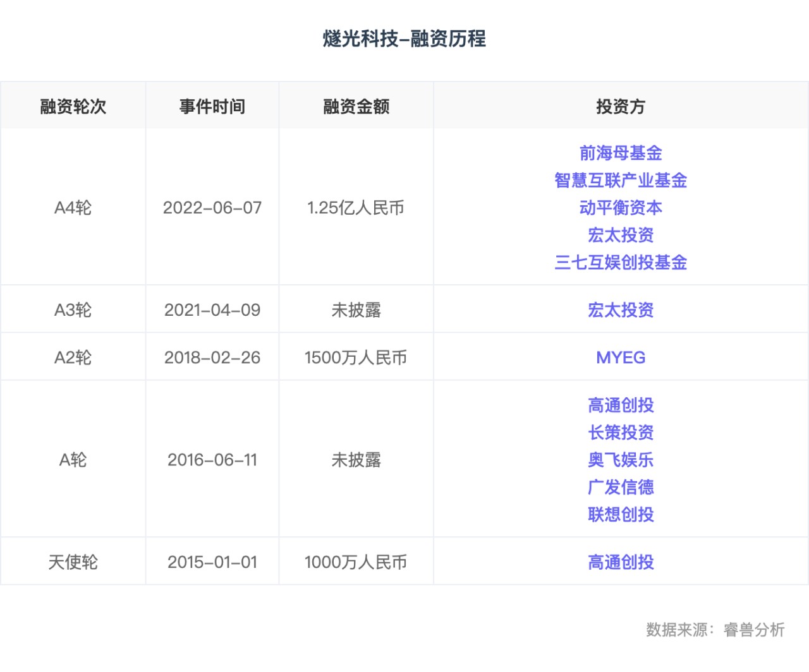Open the 奥飞娱乐 investor link

(621, 460)
